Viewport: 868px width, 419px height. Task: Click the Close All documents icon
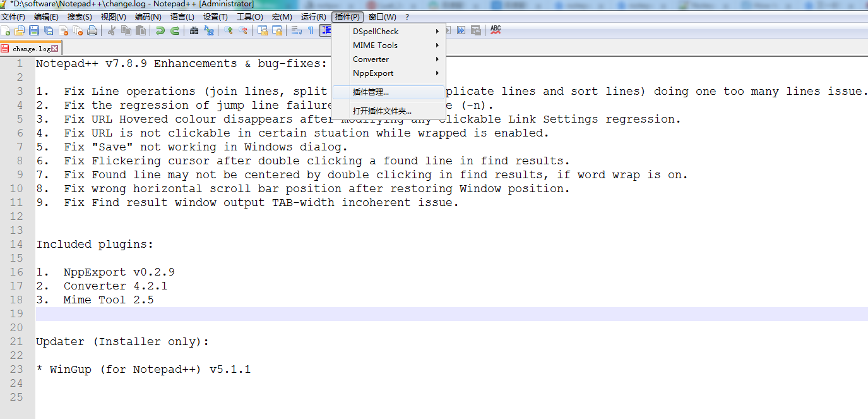click(78, 30)
